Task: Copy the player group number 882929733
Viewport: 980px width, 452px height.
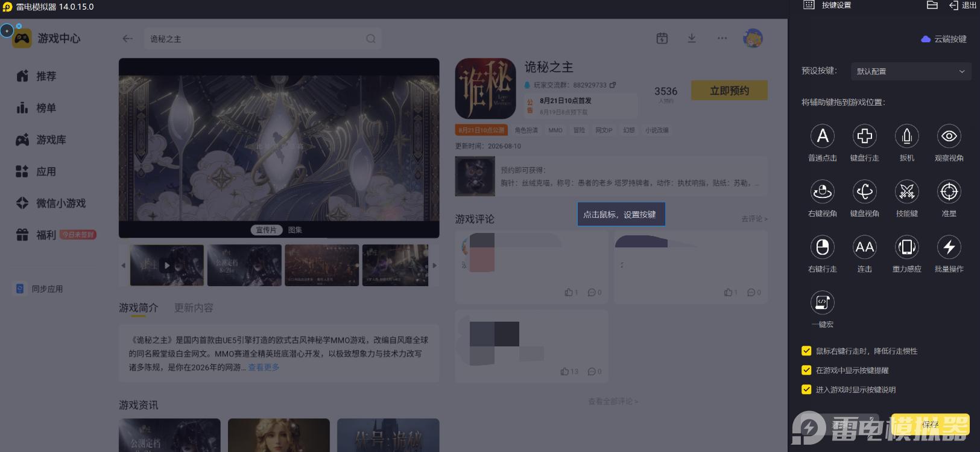Action: pos(613,85)
